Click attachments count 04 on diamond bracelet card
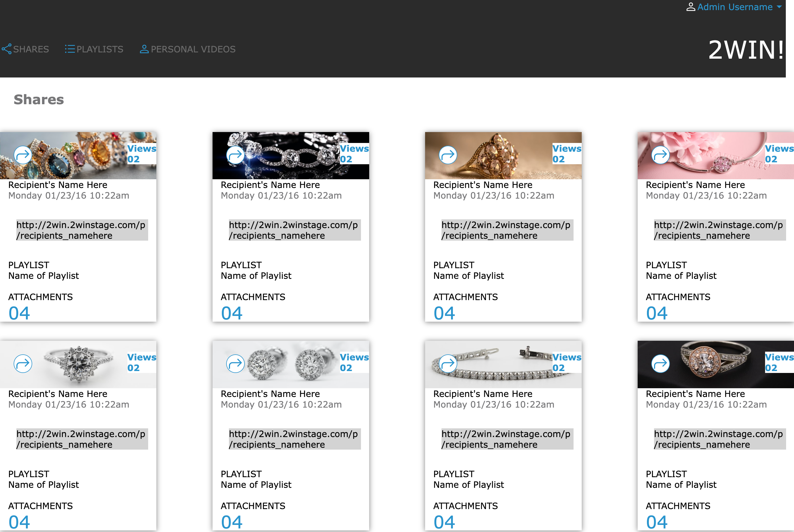This screenshot has height=532, width=794. pos(232,313)
